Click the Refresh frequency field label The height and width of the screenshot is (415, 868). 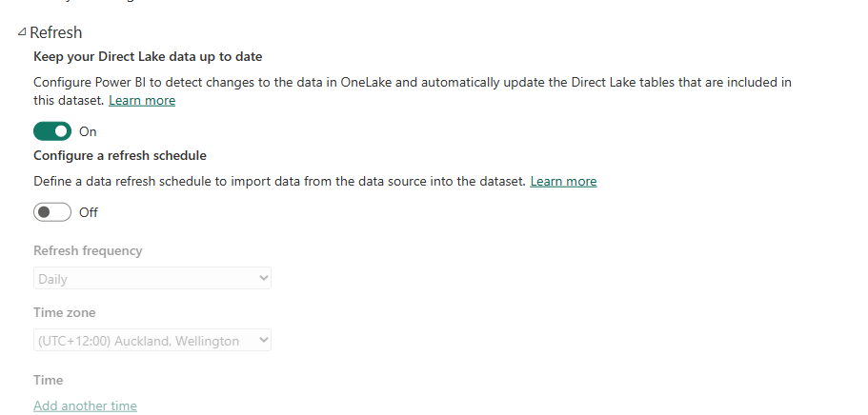pyautogui.click(x=88, y=250)
